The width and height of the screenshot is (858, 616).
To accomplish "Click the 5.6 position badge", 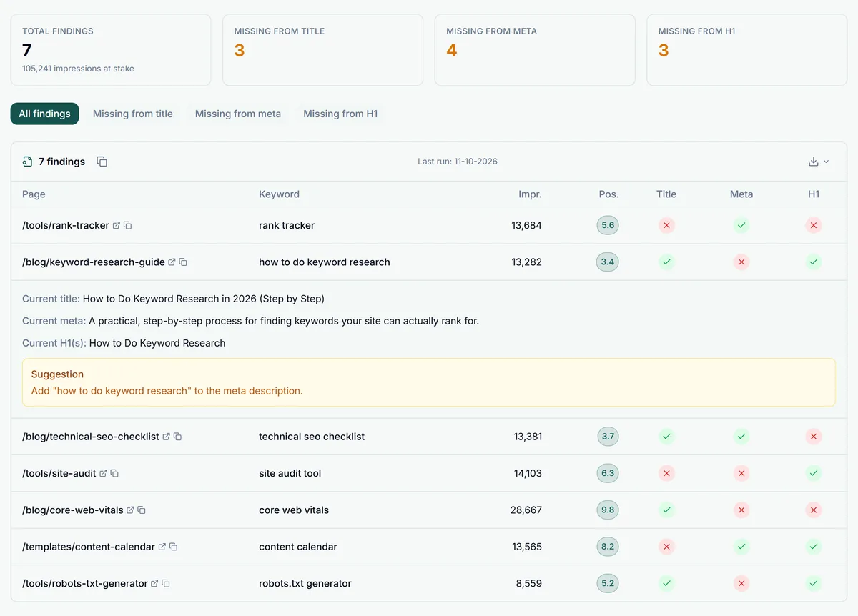I will pos(608,225).
